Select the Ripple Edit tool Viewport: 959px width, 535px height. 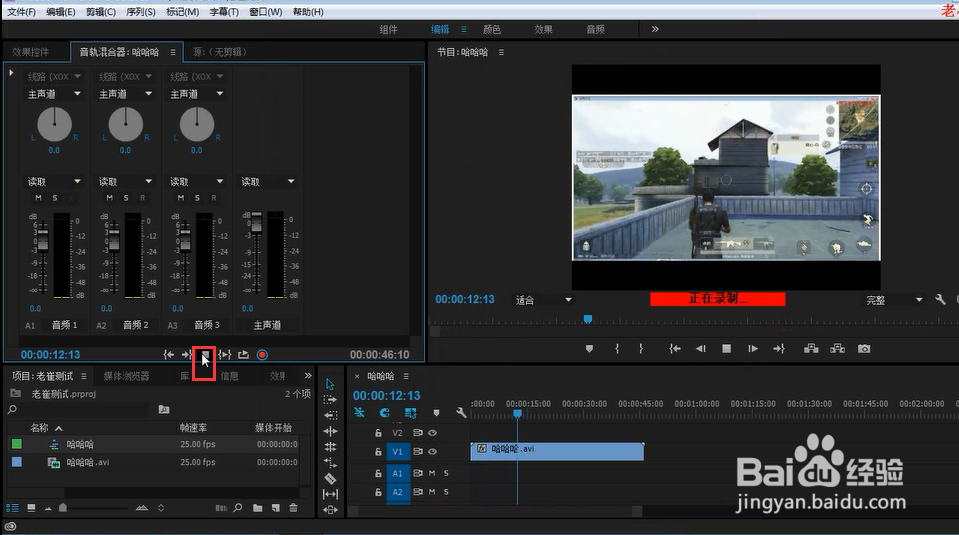pos(330,431)
